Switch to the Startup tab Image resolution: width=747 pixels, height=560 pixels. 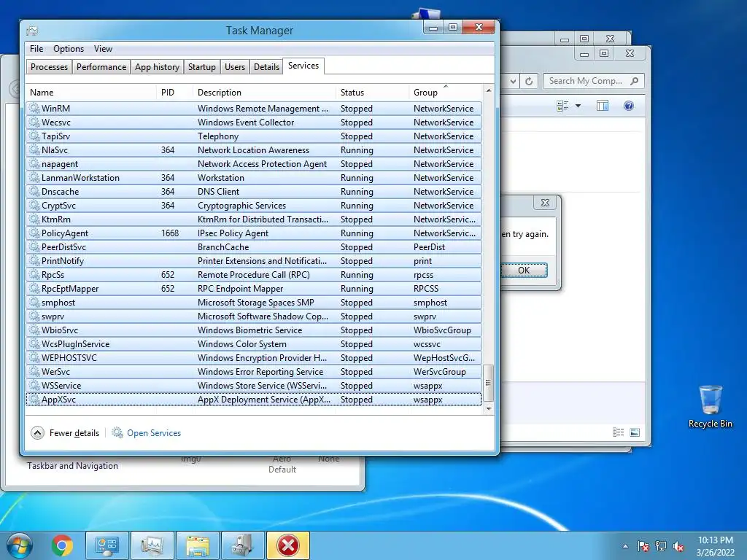pos(201,67)
